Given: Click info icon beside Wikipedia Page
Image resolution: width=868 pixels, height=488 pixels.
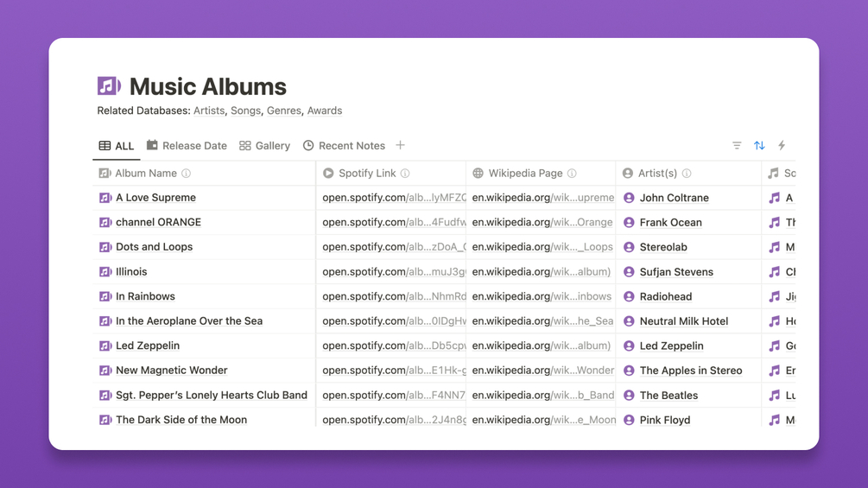Looking at the screenshot, I should [572, 174].
